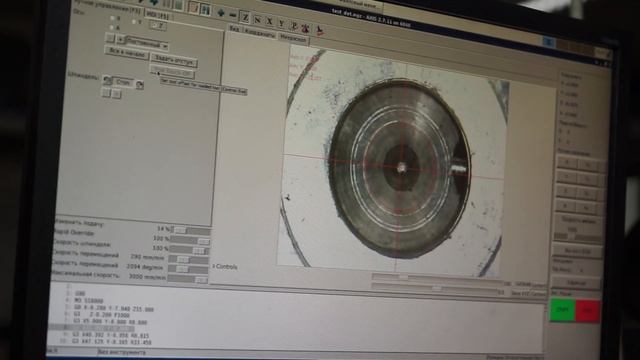Start spindle counterclockwise icon

[107, 80]
